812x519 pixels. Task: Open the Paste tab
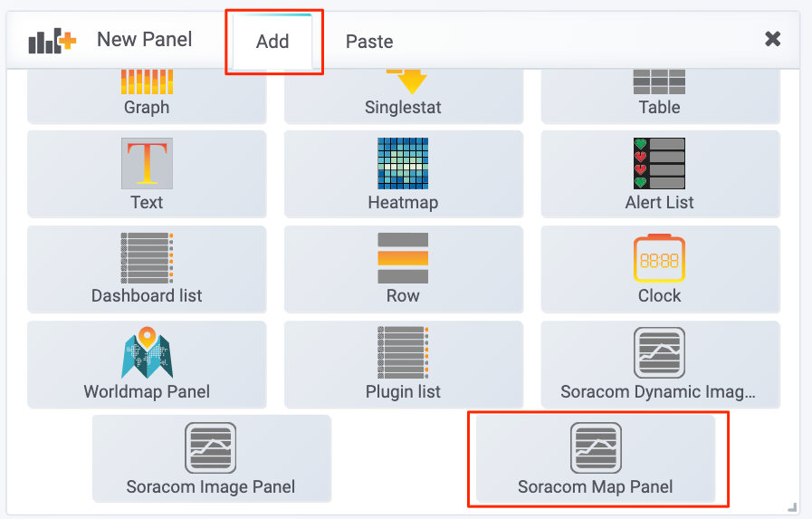point(369,42)
